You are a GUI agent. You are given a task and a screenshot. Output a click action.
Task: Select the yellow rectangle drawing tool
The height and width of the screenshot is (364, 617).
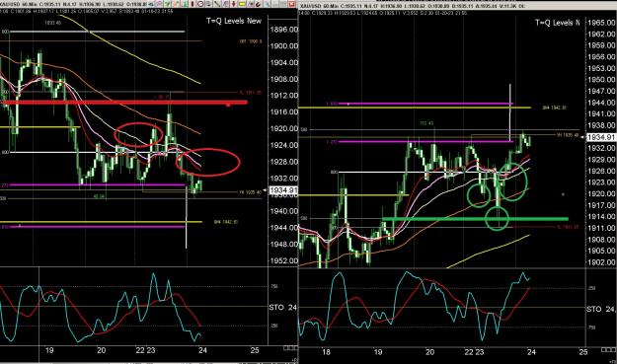pyautogui.click(x=242, y=4)
